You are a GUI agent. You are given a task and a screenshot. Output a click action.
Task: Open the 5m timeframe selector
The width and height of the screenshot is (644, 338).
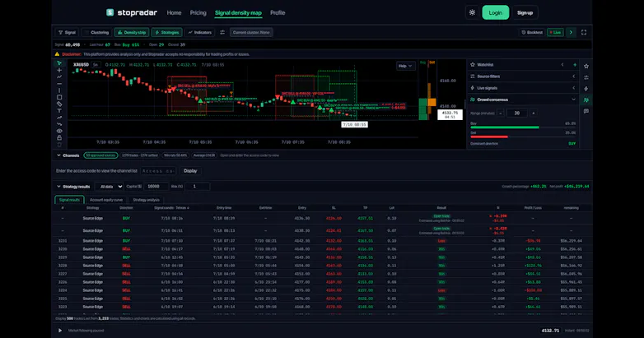click(96, 65)
